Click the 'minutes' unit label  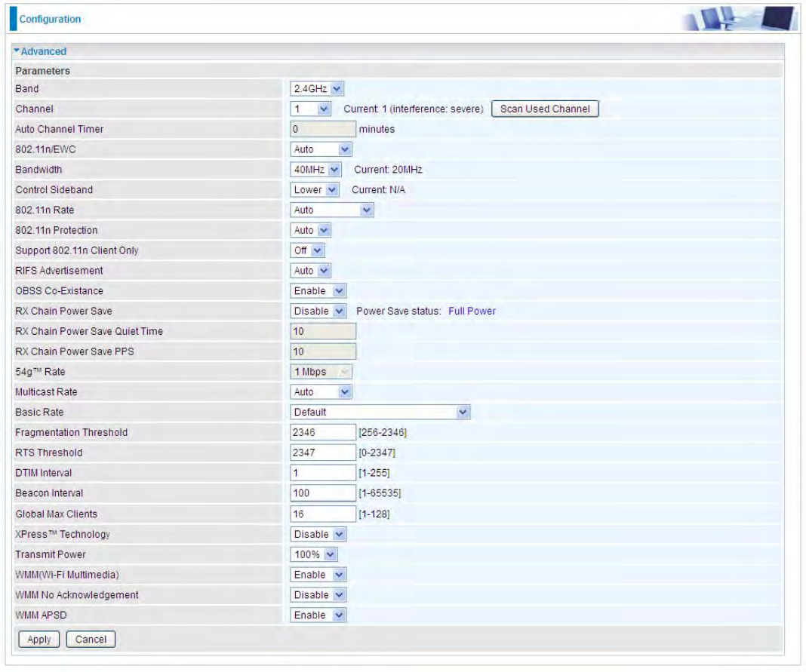(377, 129)
